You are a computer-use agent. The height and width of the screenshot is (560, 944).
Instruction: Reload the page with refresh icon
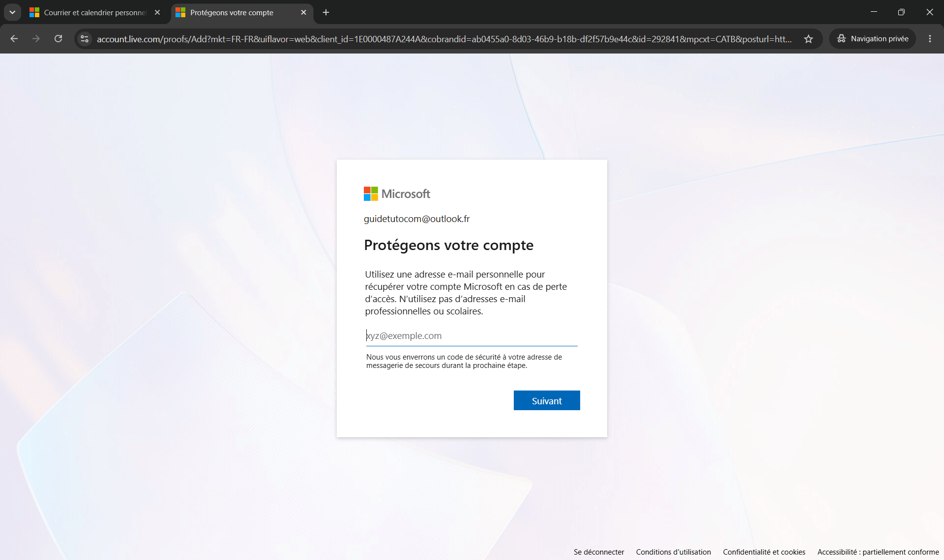coord(58,39)
